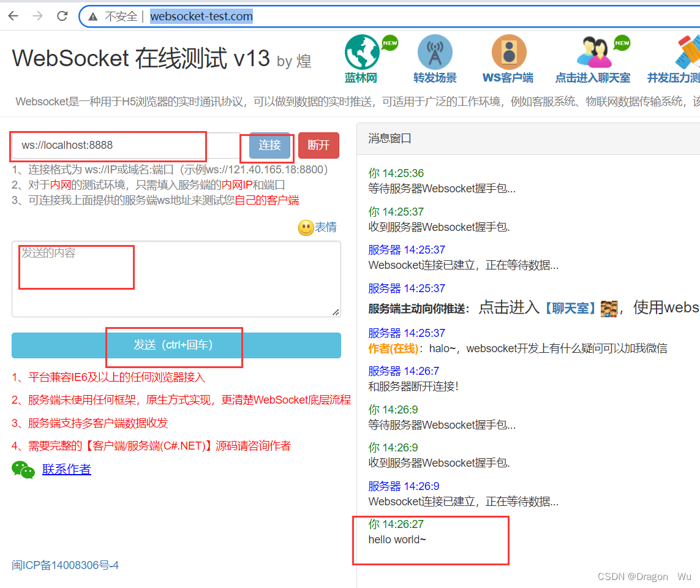Open the 并发压力测 pencil icon
The width and height of the screenshot is (700, 588).
click(688, 52)
